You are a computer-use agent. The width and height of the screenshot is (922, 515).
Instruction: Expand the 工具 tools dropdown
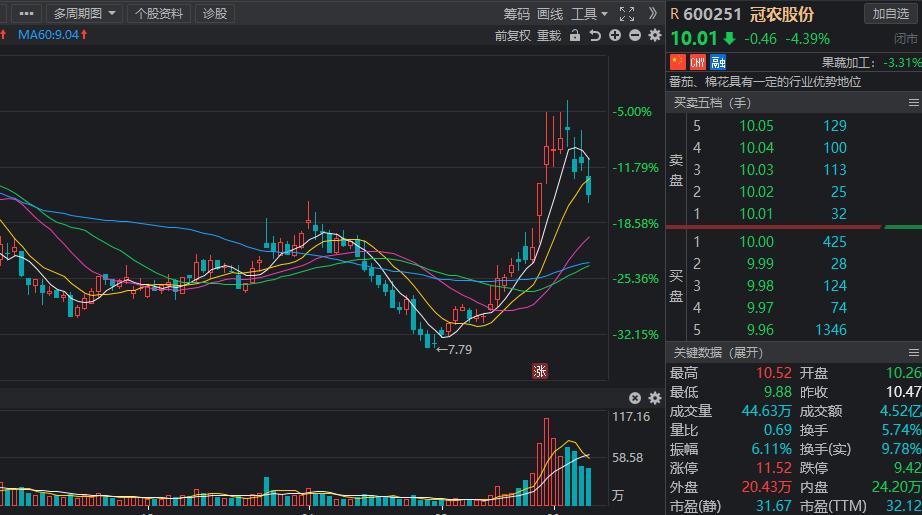coord(590,14)
